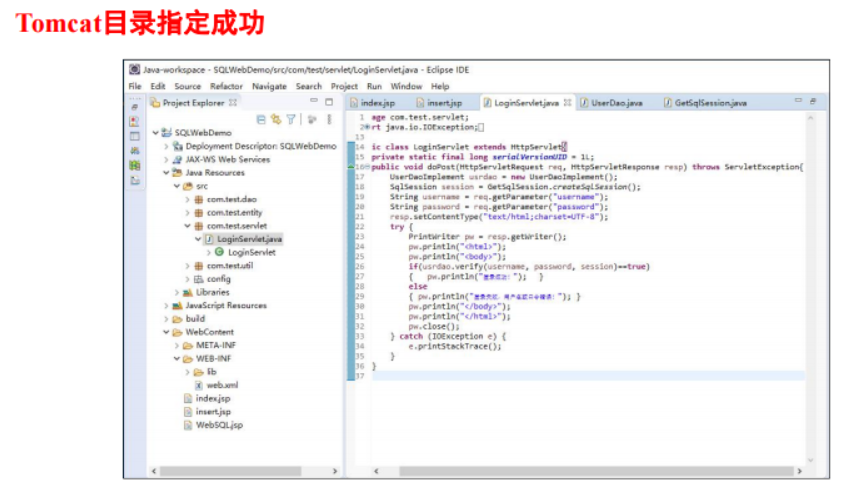Screen dimensions: 841x486
Task: Maximize the Project Explorer panel
Action: [x=329, y=101]
